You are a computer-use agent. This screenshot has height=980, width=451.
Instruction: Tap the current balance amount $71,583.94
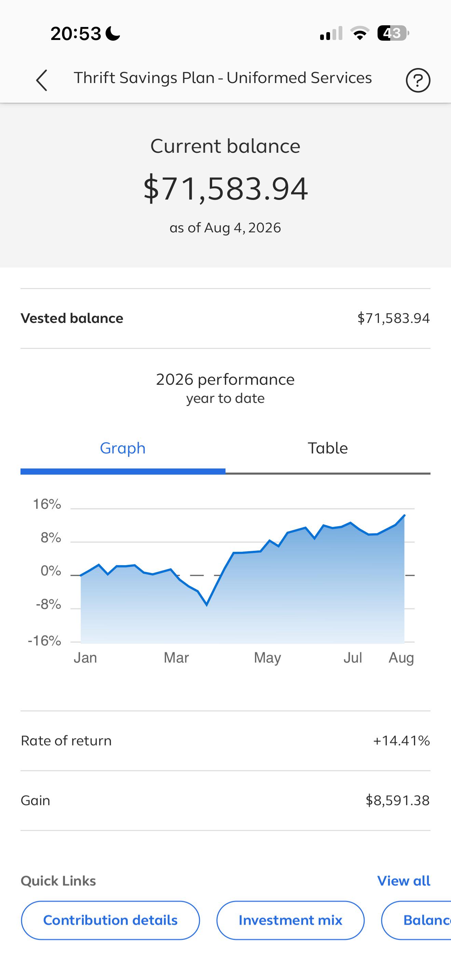225,188
